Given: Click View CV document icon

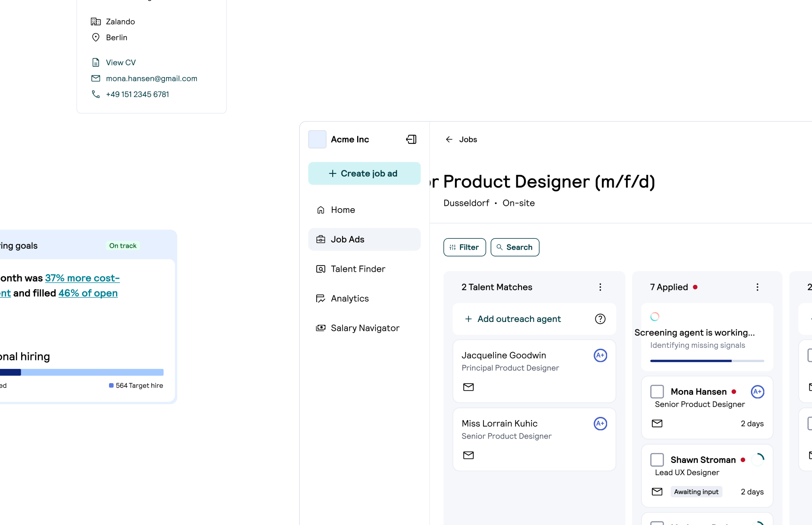Looking at the screenshot, I should [x=96, y=63].
